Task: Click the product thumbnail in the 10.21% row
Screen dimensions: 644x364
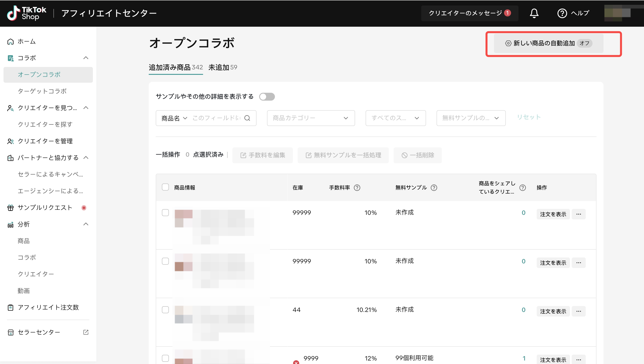Action: point(184,315)
